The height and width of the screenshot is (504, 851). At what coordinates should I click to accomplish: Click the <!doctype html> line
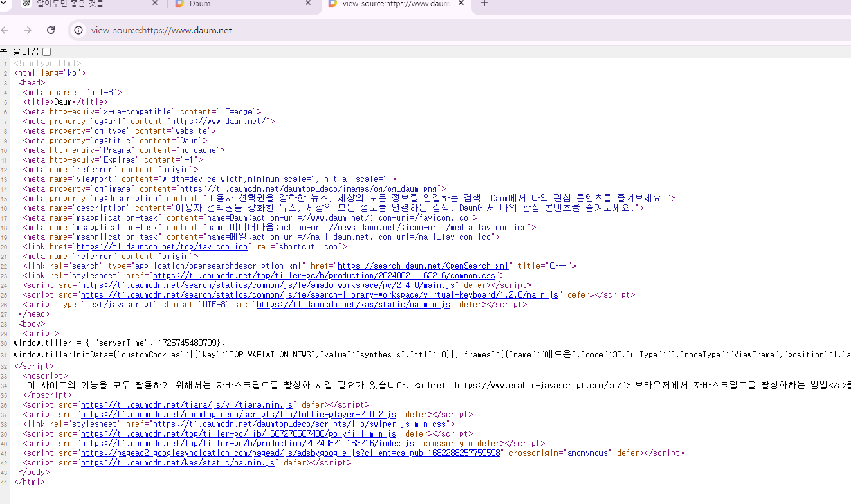(48, 63)
